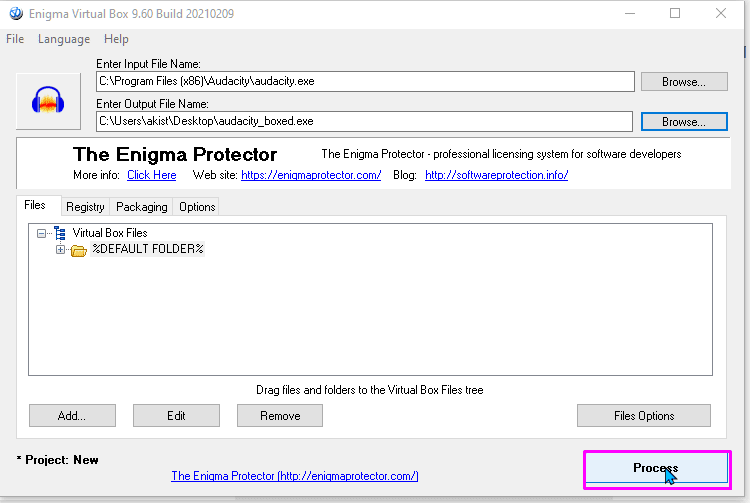Select the %DEFAULT FOLDER% tree item
This screenshot has width=750, height=503.
[148, 249]
